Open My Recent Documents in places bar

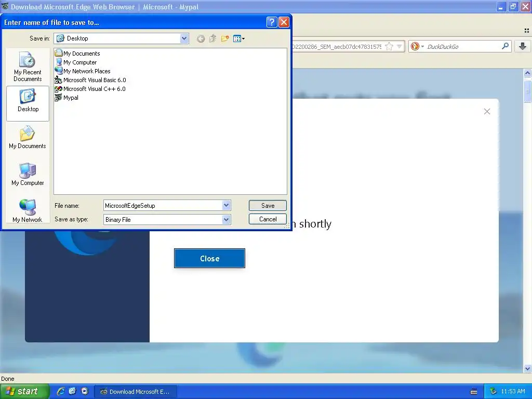click(x=28, y=66)
